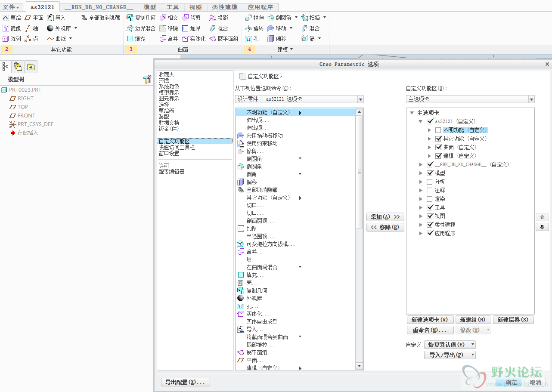Click the 旋转 revolve tool

click(254, 28)
